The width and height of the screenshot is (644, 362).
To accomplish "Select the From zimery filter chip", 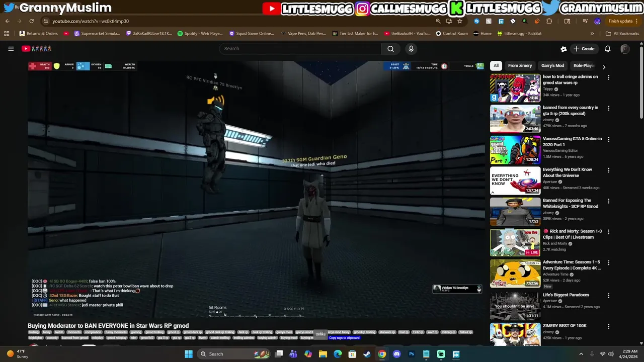I will [520, 66].
